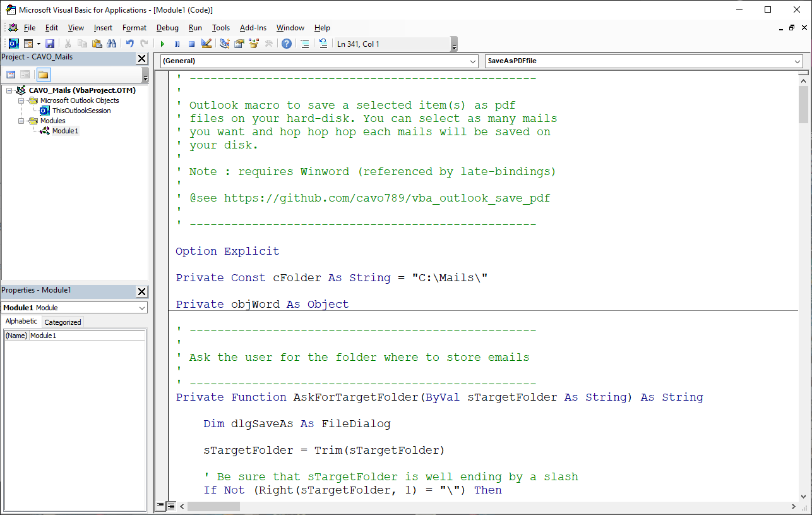Image resolution: width=812 pixels, height=515 pixels.
Task: Click horizontal scrollbar right arrow
Action: (x=792, y=506)
